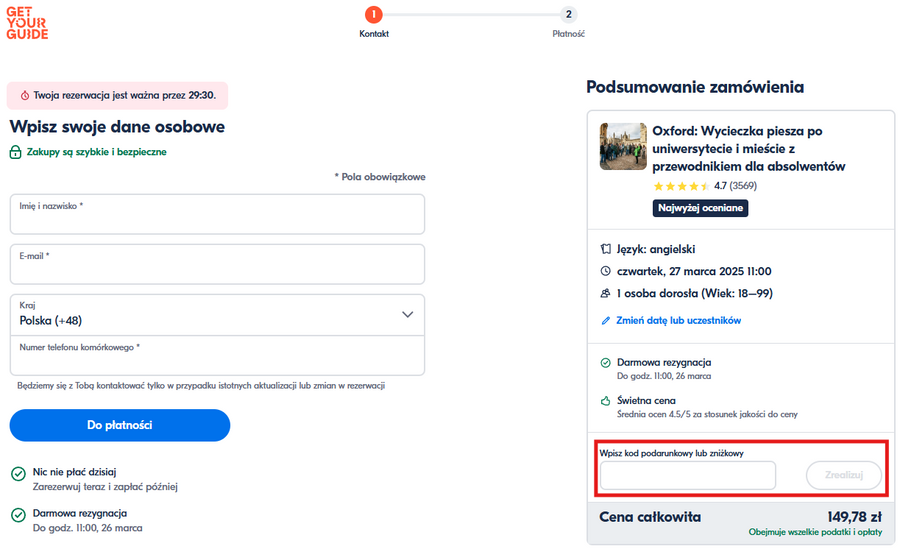Screen dimensions: 900x549
Task: Click the Nic nie płać dzisiaj checkmark
Action: point(18,473)
